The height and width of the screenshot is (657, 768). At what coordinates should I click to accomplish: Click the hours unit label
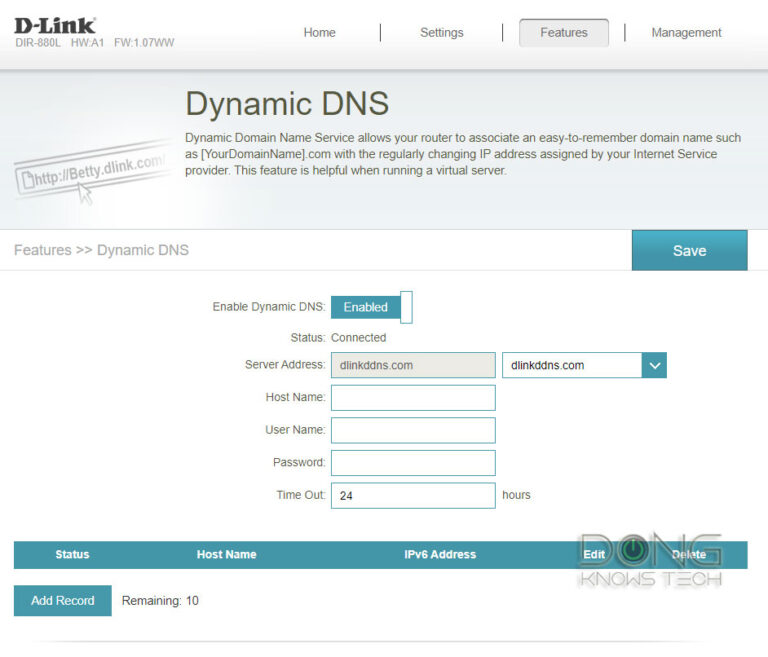516,495
